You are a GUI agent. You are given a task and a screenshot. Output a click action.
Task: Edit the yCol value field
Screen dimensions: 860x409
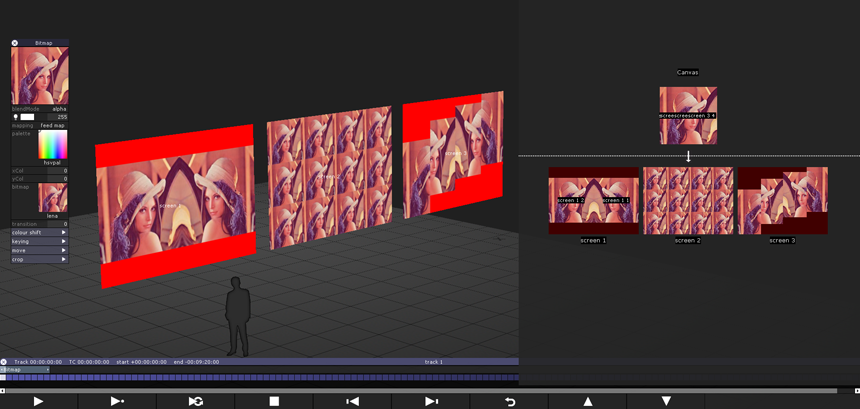[58, 179]
